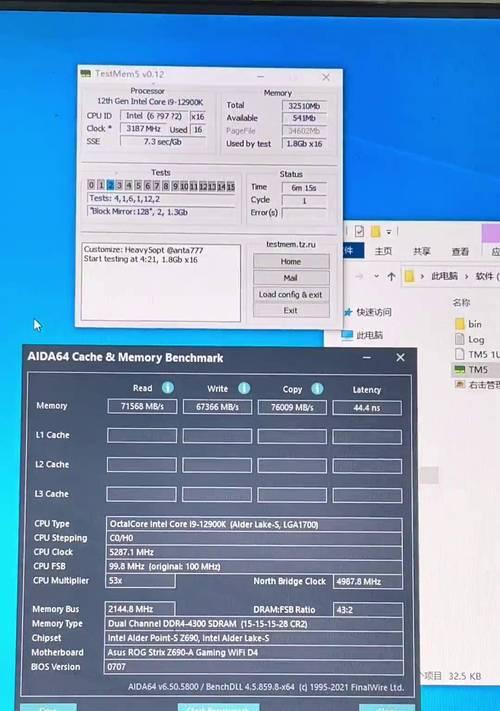Viewport: 500px width, 711px height.
Task: Click test number 0 progress block
Action: click(x=91, y=185)
